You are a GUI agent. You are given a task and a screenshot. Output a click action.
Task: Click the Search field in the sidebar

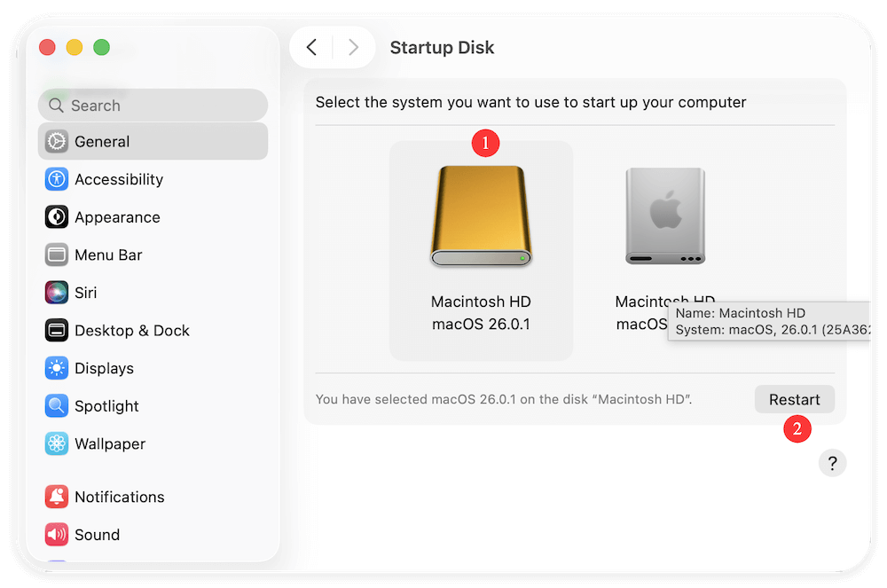152,105
